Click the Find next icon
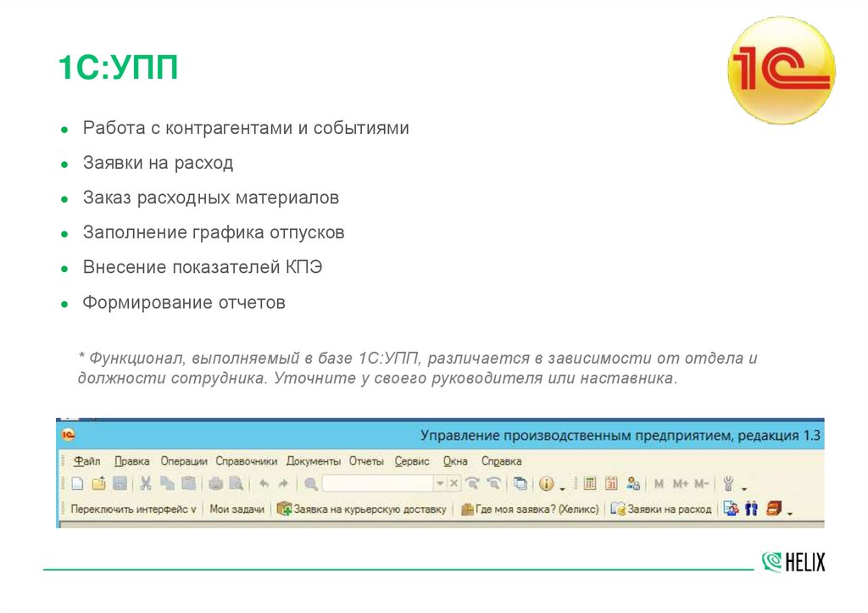The width and height of the screenshot is (868, 613). point(472,484)
